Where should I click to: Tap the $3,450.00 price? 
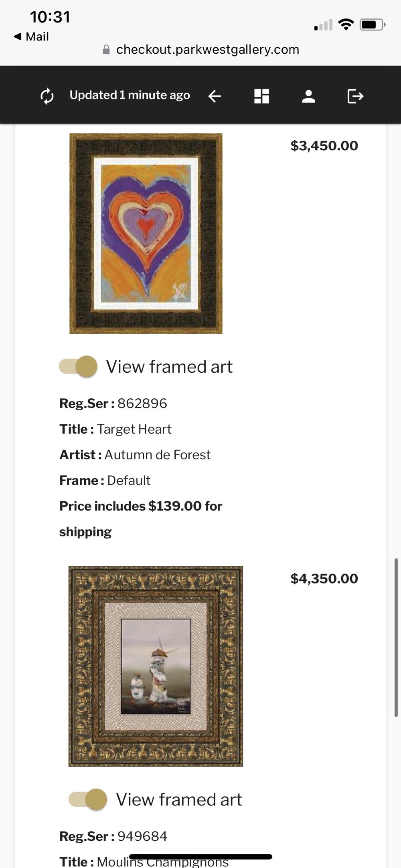pos(324,145)
